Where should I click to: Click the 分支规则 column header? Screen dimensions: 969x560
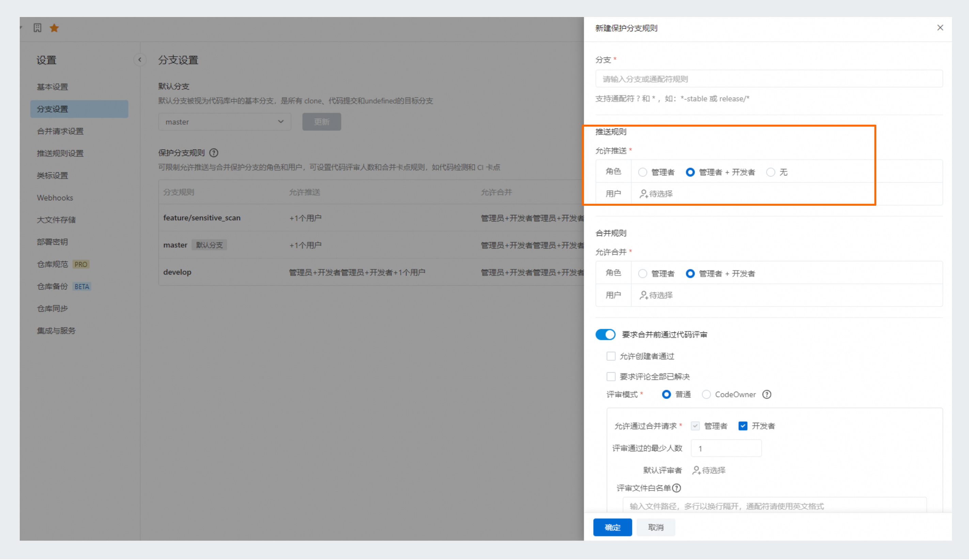[x=179, y=192]
